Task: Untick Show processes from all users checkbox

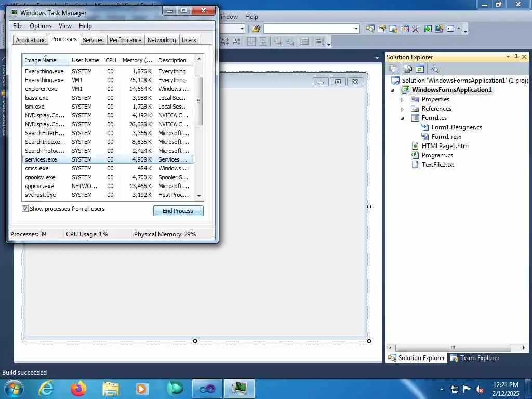Action: [x=25, y=209]
